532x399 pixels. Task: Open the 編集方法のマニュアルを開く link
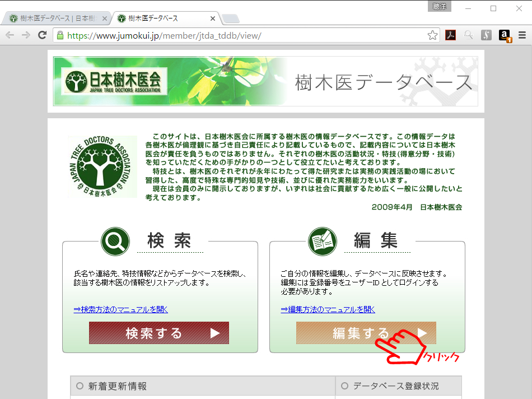[328, 310]
